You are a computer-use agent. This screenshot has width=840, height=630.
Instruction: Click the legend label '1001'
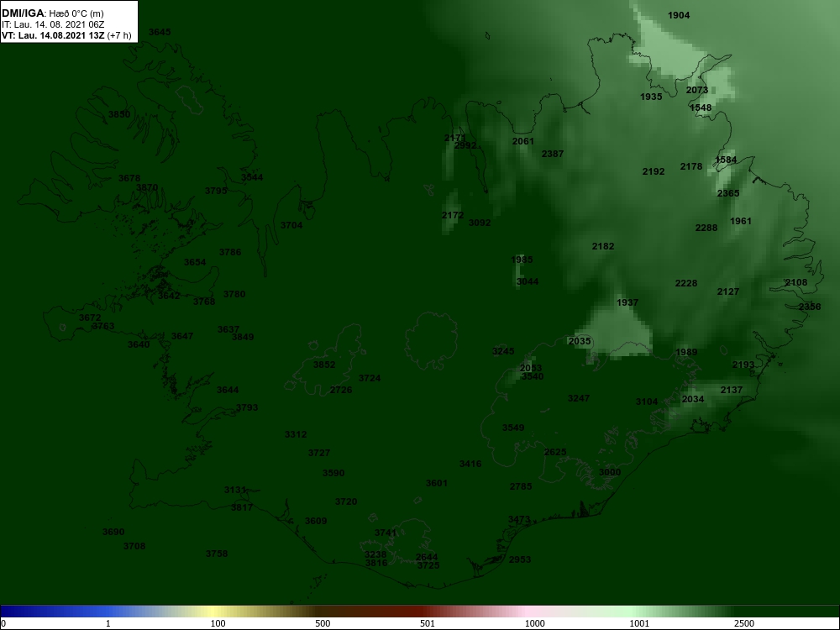click(x=639, y=623)
